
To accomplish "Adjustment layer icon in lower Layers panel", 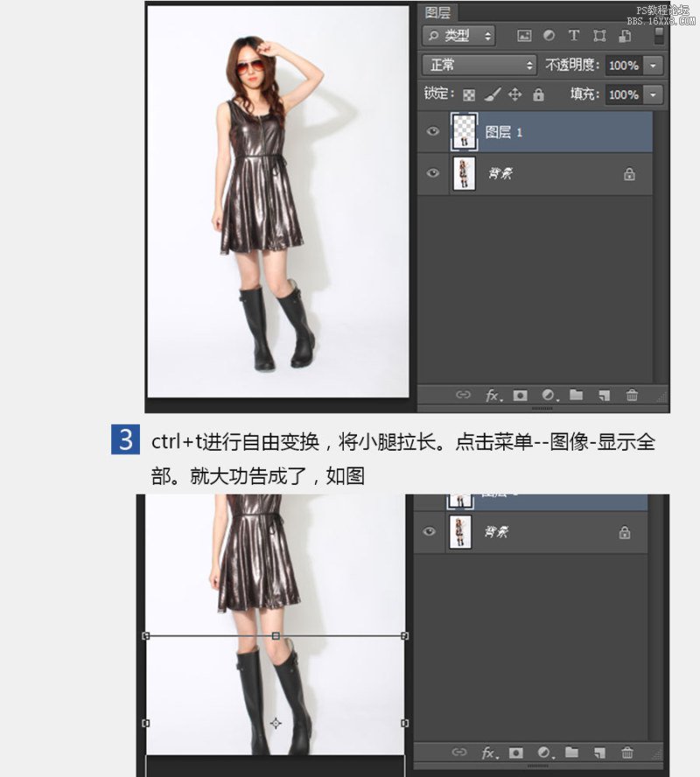I will point(545,752).
